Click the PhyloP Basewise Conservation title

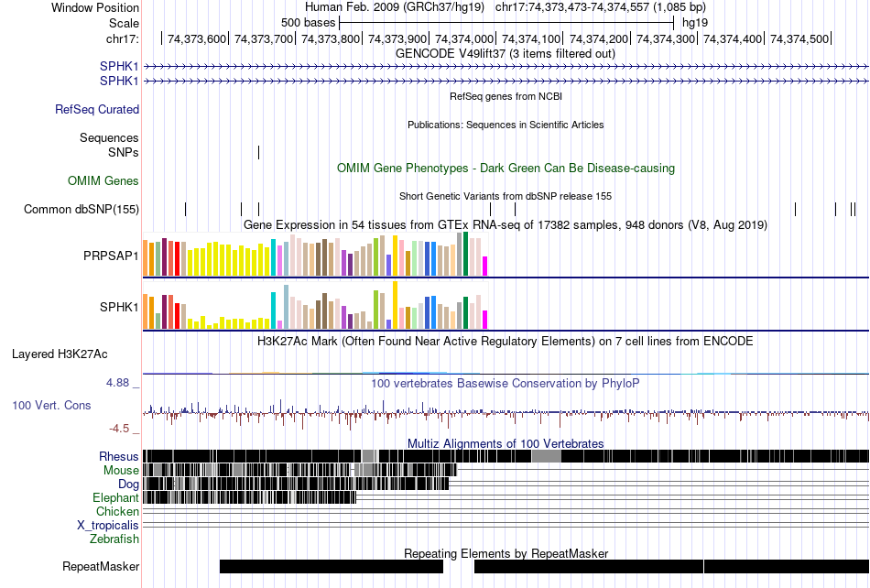click(505, 383)
